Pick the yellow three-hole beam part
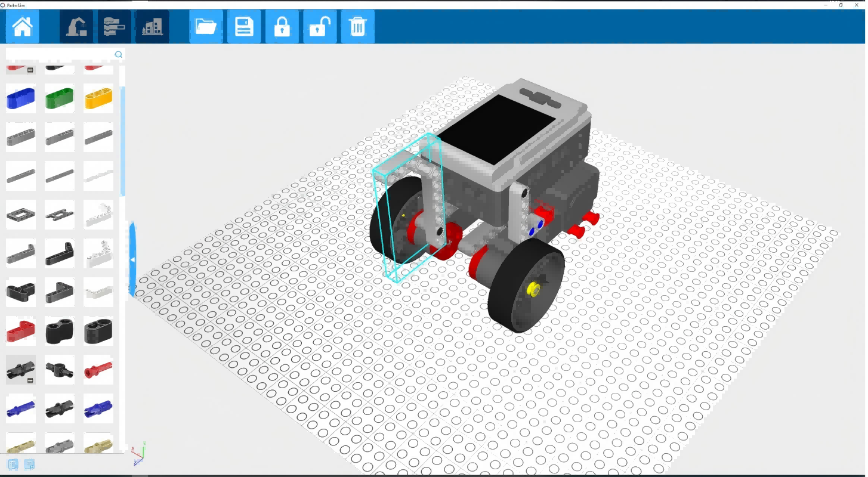The image size is (868, 477). coord(98,99)
